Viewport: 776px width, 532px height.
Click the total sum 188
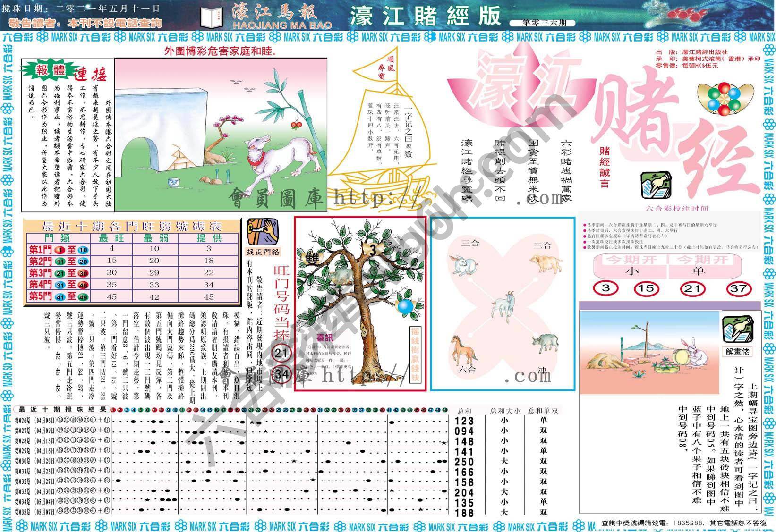coord(464,512)
